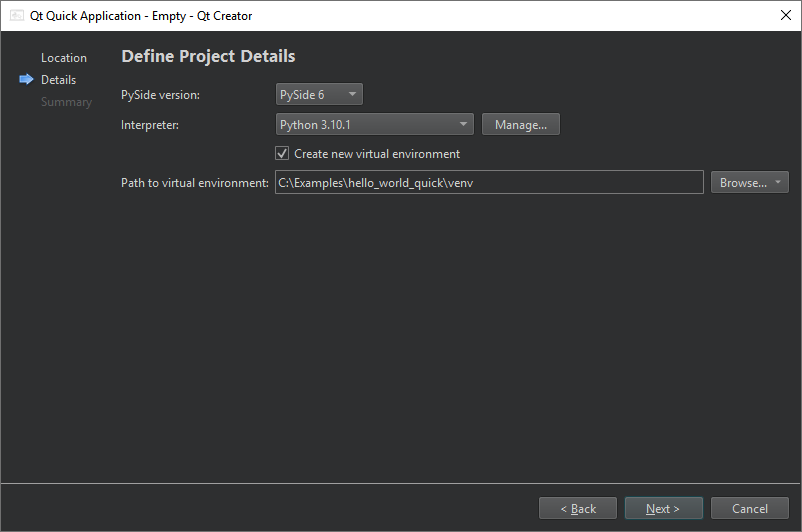
Task: Go back with the < Back button
Action: 578,509
